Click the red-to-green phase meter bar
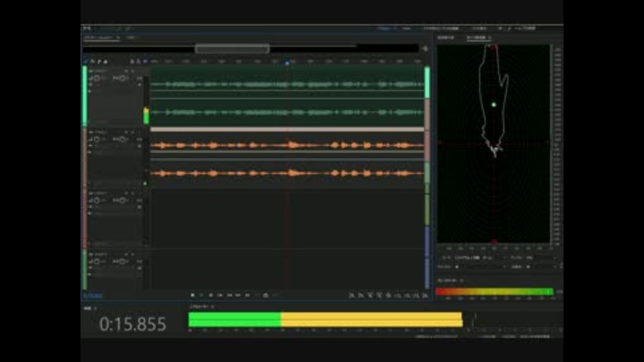 click(x=494, y=292)
